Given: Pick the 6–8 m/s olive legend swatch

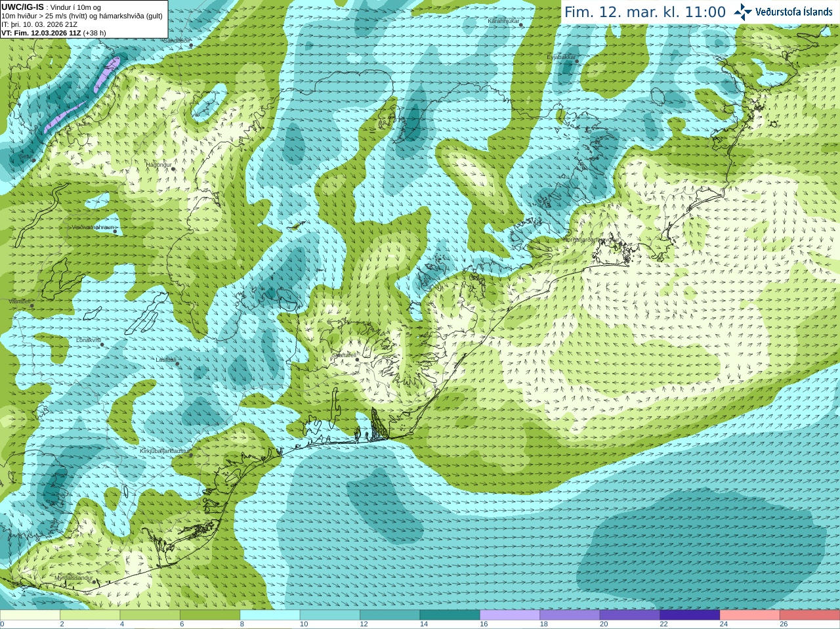Looking at the screenshot, I should click(210, 615).
